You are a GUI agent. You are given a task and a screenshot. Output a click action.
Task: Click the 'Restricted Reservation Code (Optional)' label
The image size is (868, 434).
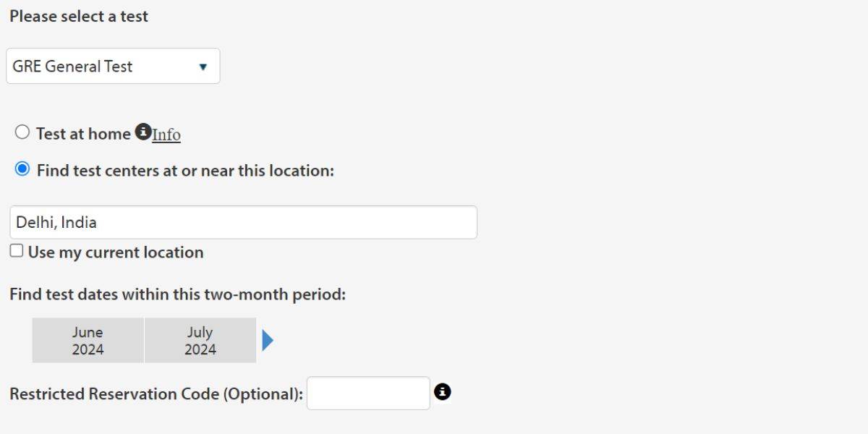[x=156, y=394]
